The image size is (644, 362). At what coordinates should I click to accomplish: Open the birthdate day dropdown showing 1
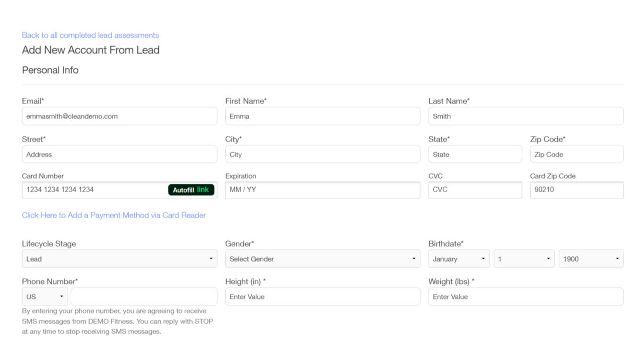coord(524,259)
